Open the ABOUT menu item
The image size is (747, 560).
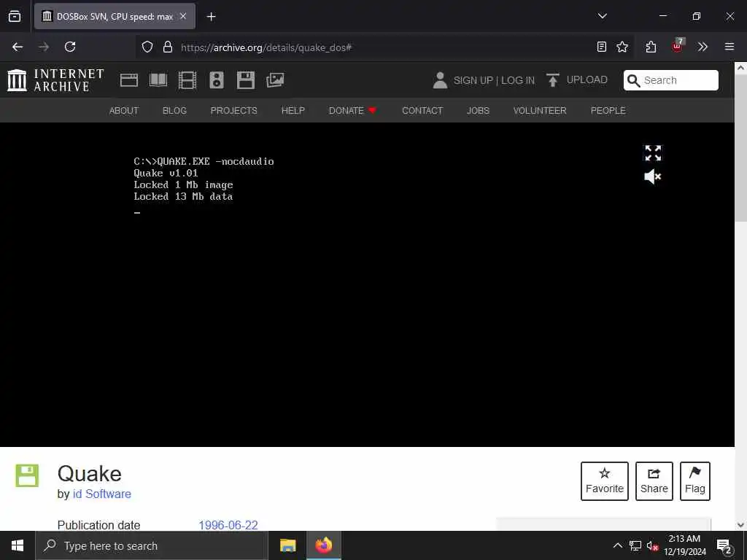(124, 111)
